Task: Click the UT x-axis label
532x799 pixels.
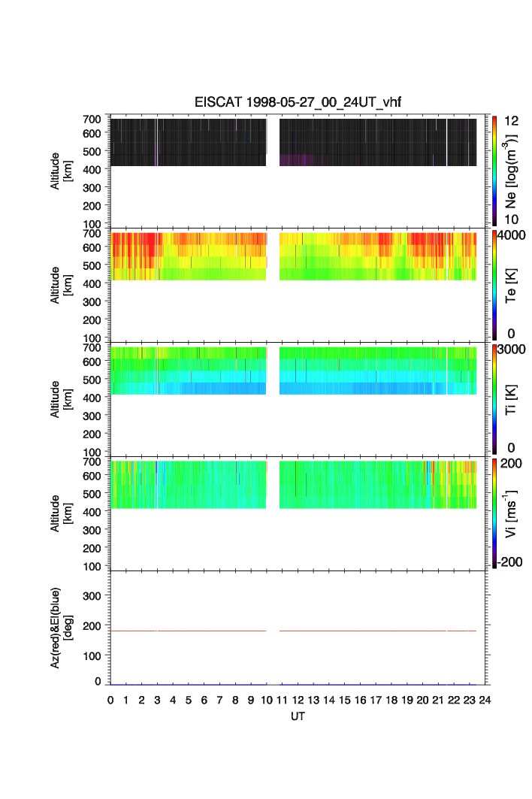Action: 298,716
